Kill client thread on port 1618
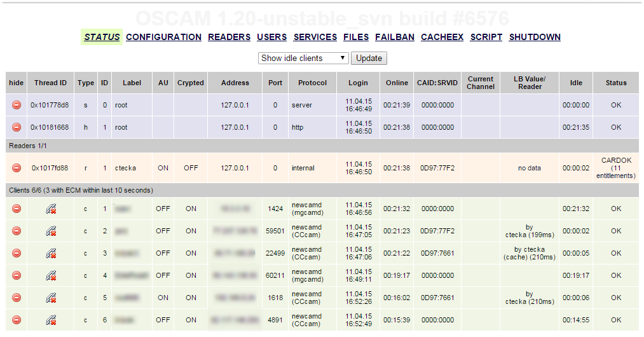This screenshot has width=644, height=337. [x=51, y=298]
